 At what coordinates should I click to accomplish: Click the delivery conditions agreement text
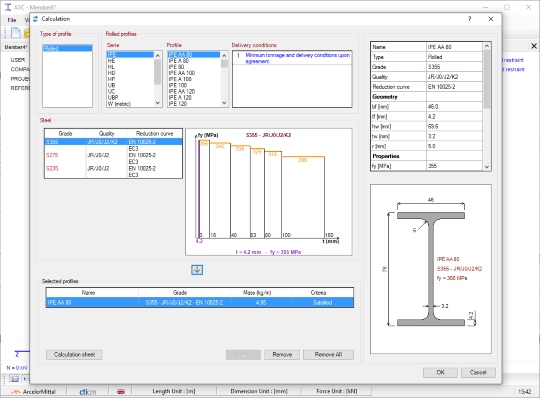(x=298, y=58)
